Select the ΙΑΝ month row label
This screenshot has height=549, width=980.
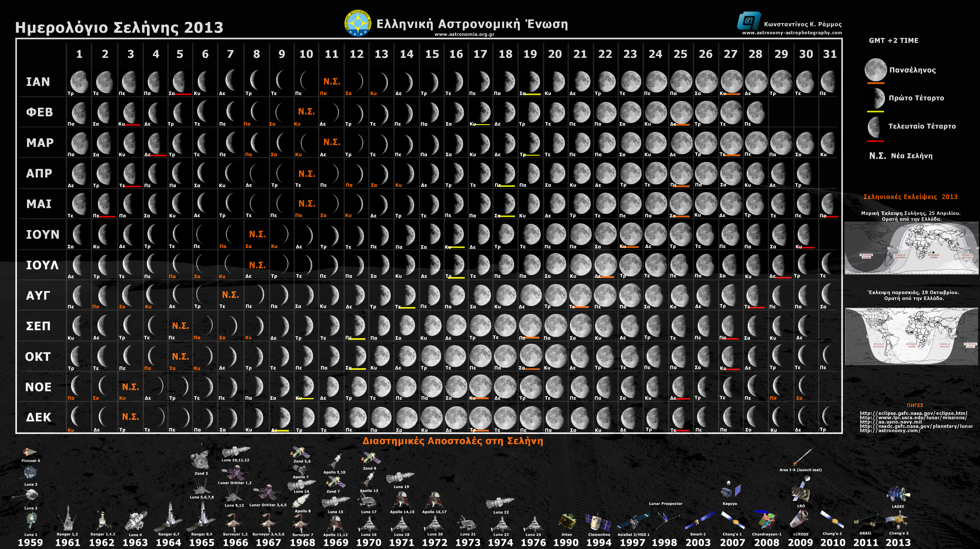[x=38, y=82]
